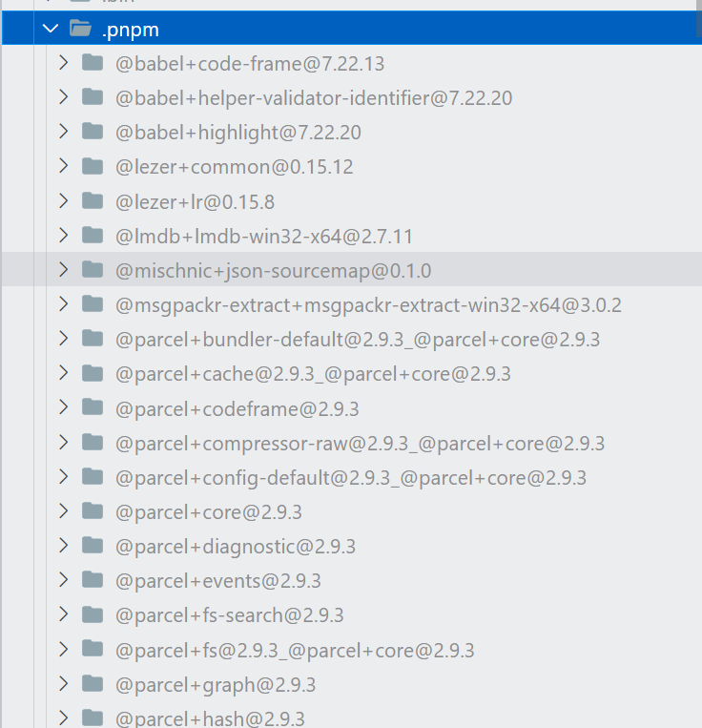Click folder icon of @parcel+graph@2.9.3

coord(93,683)
